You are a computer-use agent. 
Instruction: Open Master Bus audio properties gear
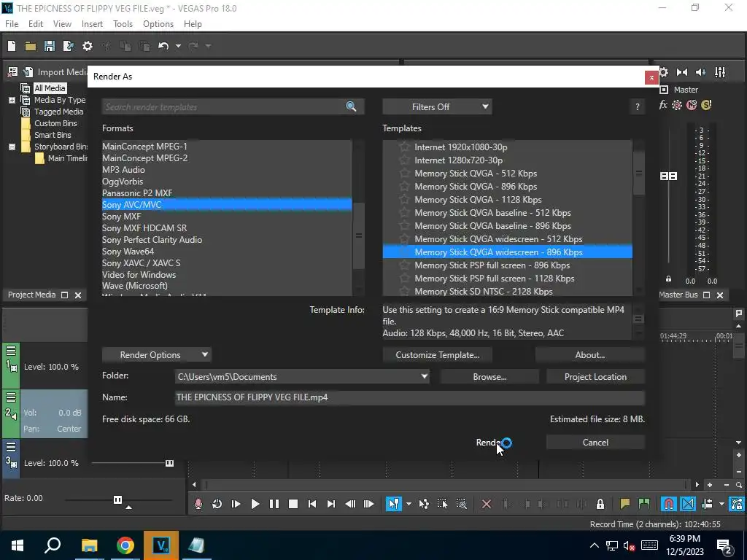click(x=664, y=72)
